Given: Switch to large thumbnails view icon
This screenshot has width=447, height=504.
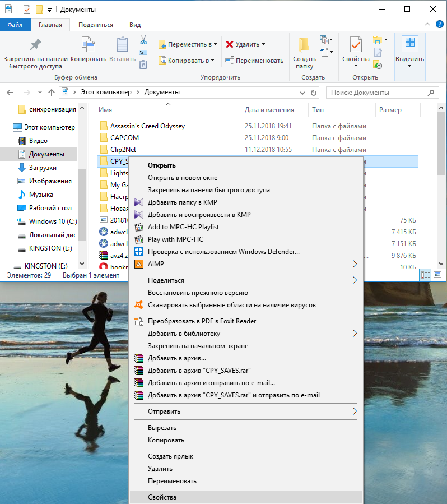Looking at the screenshot, I should [x=437, y=275].
